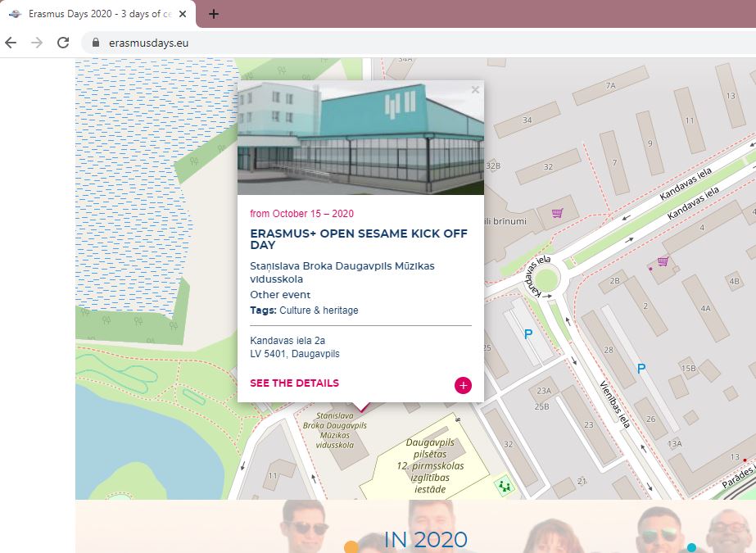Select the 'IN 2020' banner heading

426,540
